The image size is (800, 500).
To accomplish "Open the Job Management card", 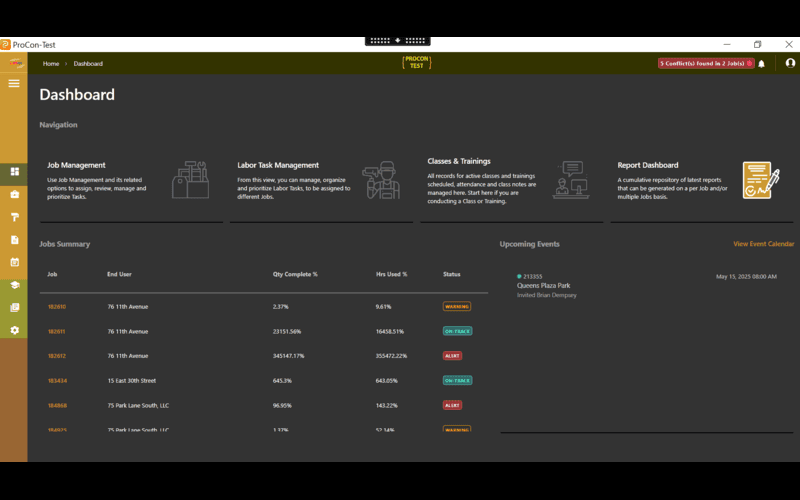I will point(131,183).
